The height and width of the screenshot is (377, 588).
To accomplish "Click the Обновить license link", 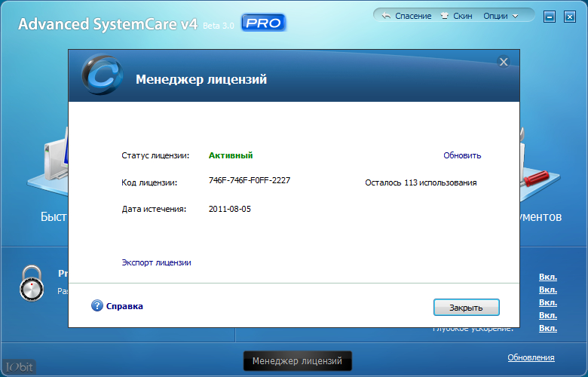I will point(462,155).
